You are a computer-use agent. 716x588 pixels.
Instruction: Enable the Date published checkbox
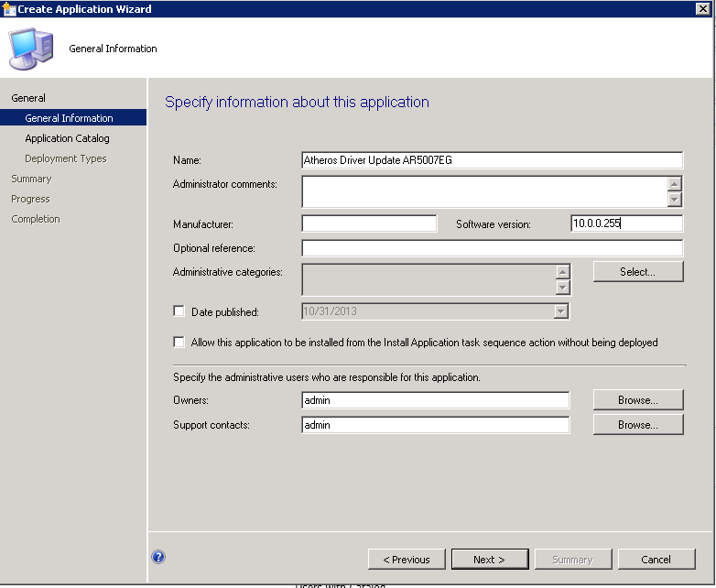(x=179, y=311)
